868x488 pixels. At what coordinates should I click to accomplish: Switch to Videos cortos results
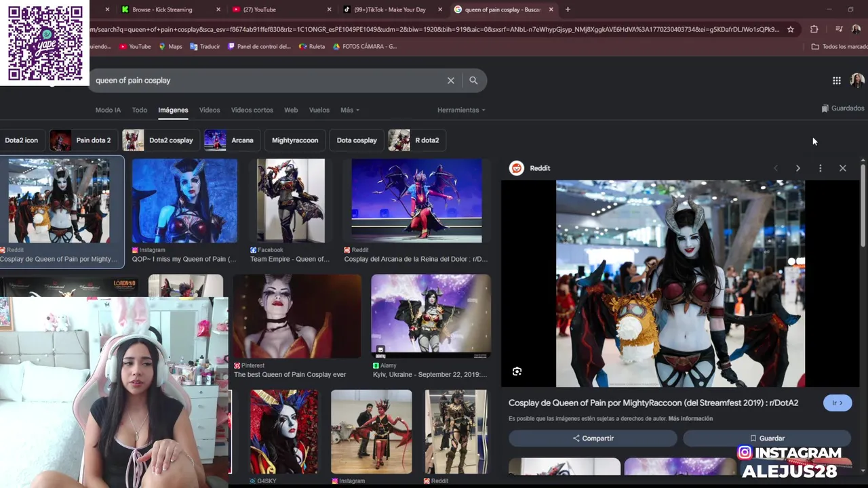point(252,110)
